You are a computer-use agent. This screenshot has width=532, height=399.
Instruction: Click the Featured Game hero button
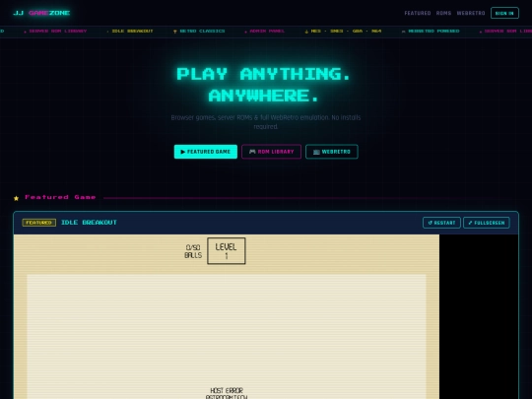coord(206,152)
